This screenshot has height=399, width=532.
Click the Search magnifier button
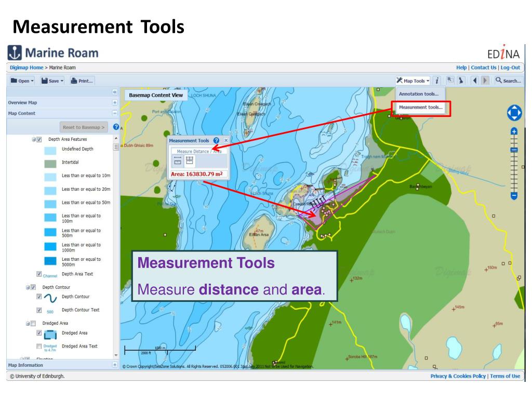508,81
